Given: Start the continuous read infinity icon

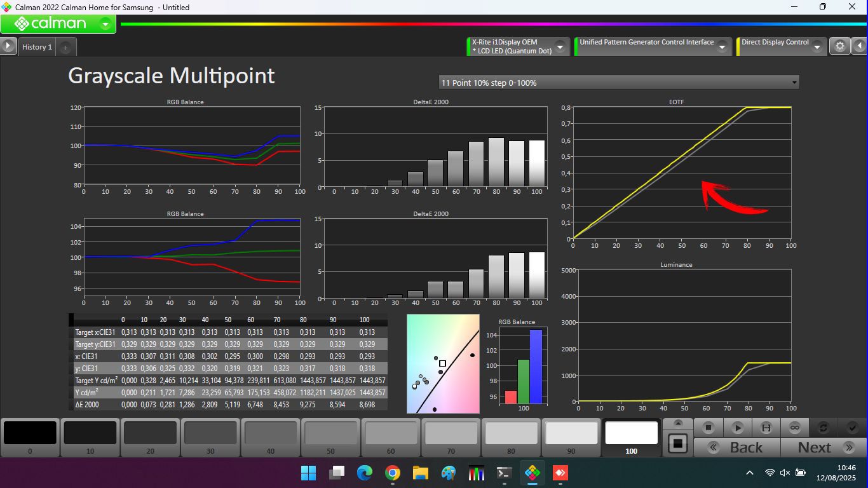Looking at the screenshot, I should click(x=794, y=428).
